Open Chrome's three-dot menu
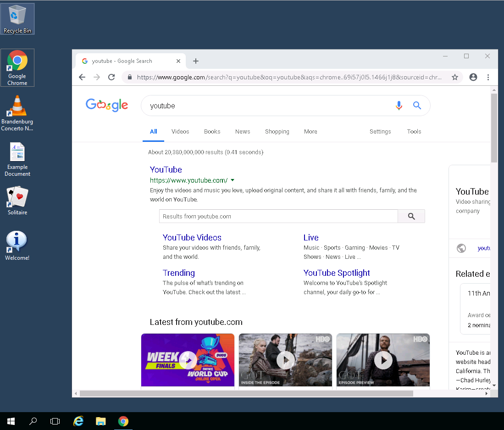 coord(488,77)
